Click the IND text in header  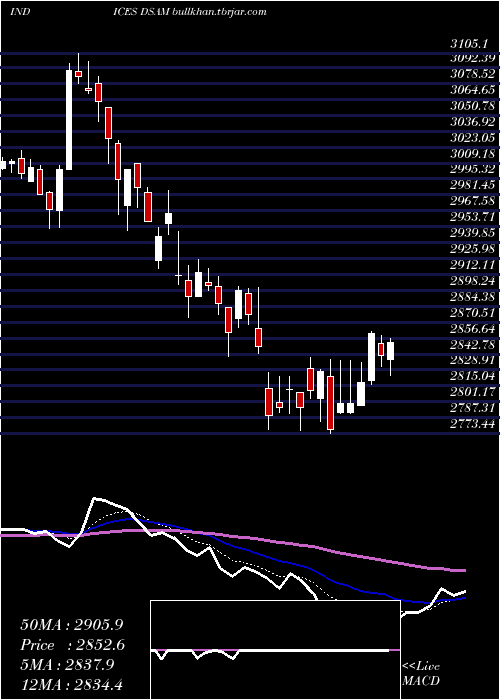(x=20, y=12)
